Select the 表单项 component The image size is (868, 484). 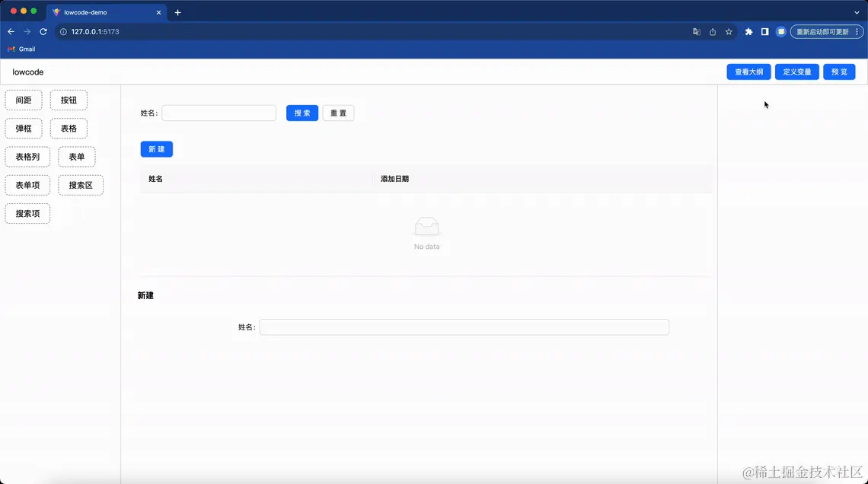pos(27,185)
